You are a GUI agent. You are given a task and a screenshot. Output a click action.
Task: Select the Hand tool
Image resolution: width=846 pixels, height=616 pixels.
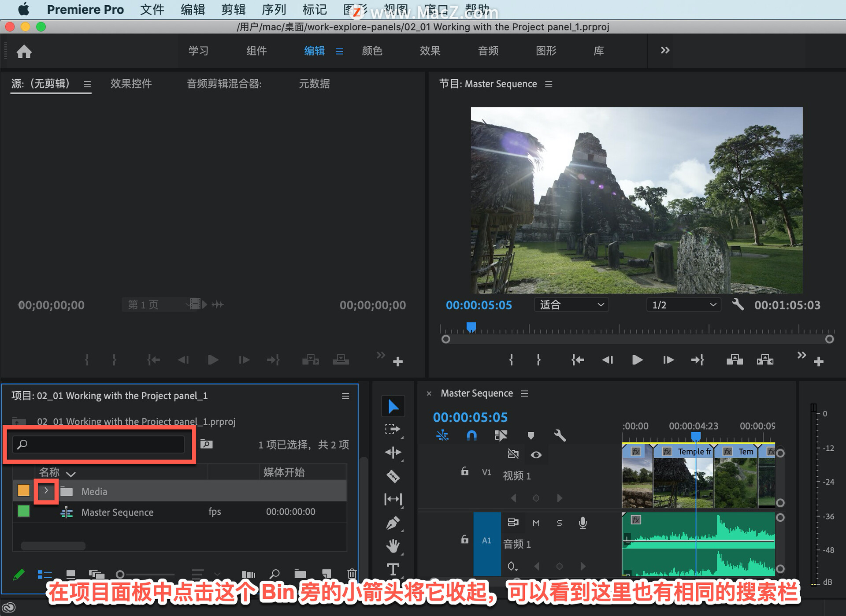tap(393, 546)
